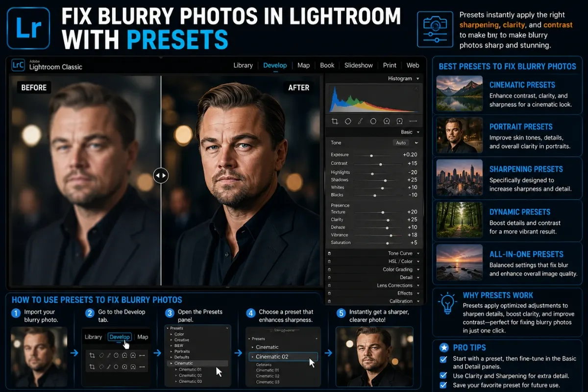Select the B&W folder in Presets tree

pos(180,346)
